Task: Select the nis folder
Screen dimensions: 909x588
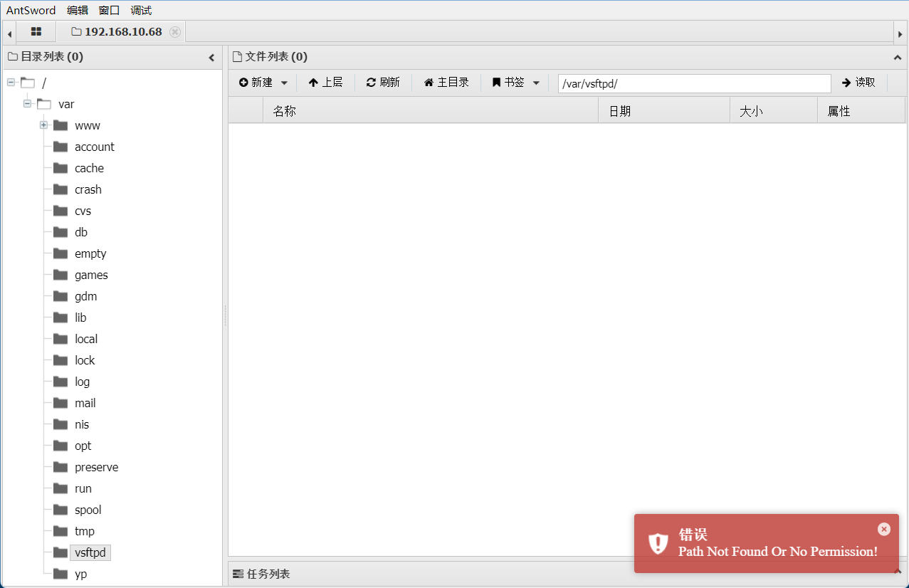Action: [x=82, y=424]
